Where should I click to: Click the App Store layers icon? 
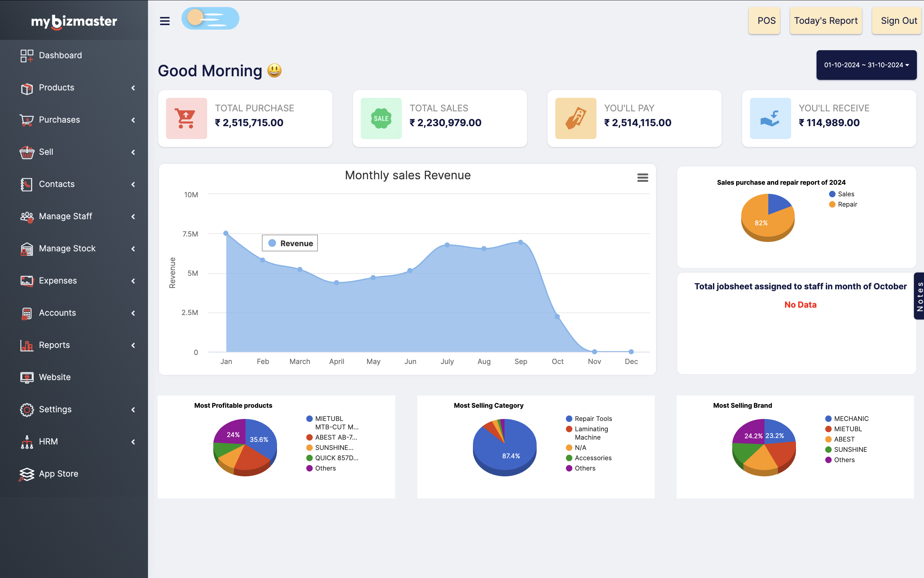pos(27,474)
